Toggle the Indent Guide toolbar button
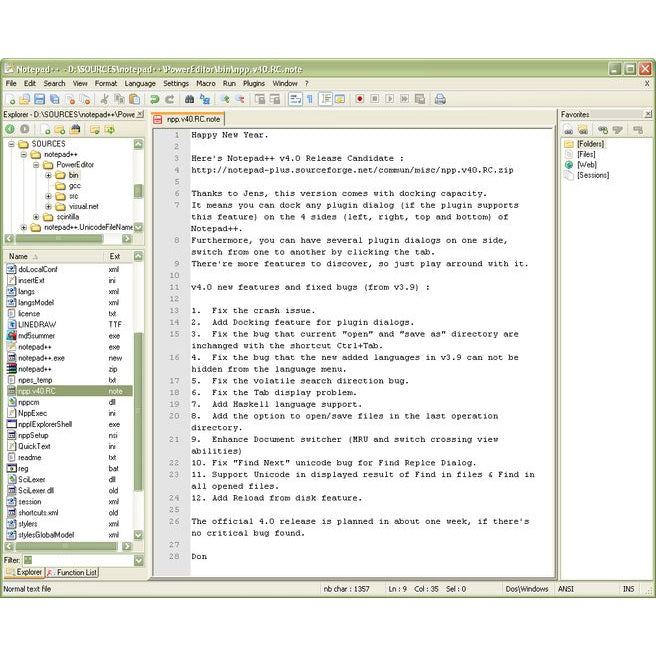656x656 pixels. pos(325,99)
